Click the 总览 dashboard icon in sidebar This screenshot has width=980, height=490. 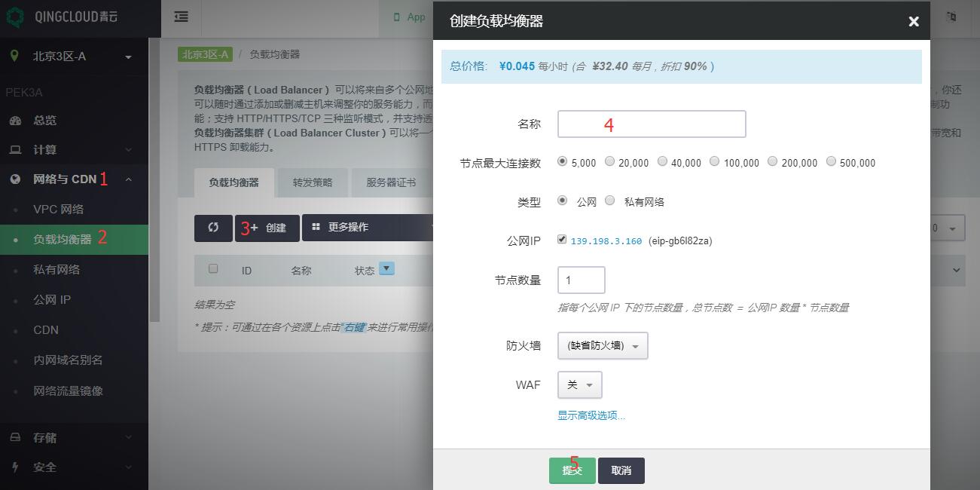[x=15, y=121]
